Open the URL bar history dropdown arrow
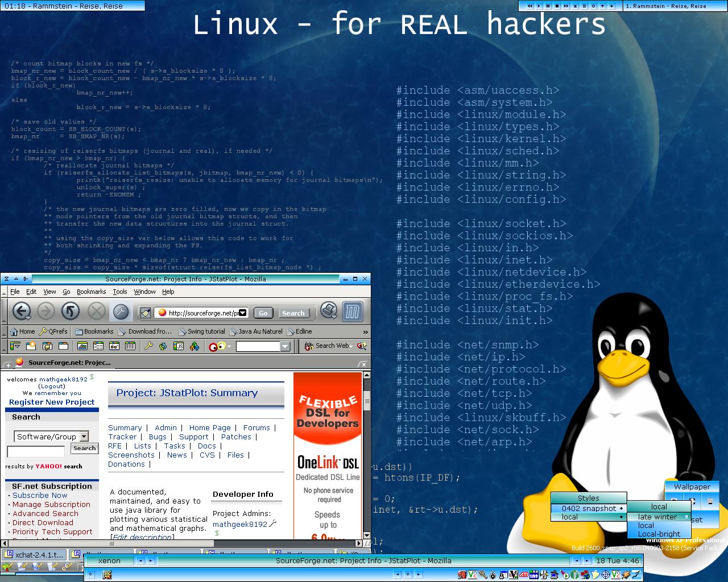 (243, 313)
